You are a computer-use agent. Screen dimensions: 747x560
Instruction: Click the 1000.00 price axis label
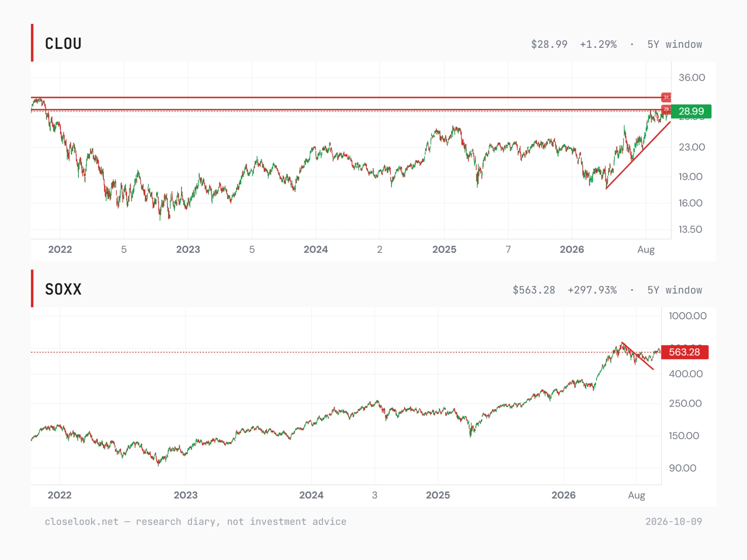[x=687, y=316]
